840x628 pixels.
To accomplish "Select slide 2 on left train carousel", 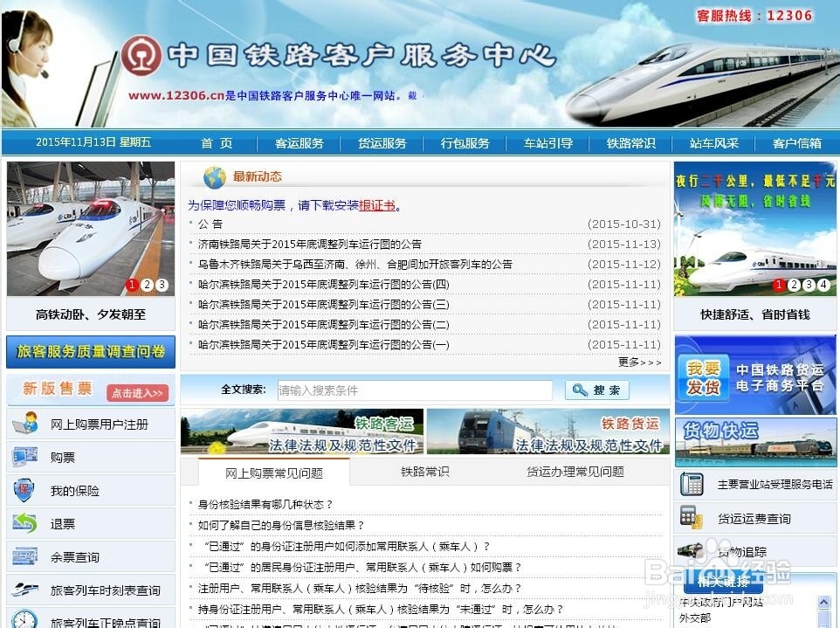I will 147,285.
